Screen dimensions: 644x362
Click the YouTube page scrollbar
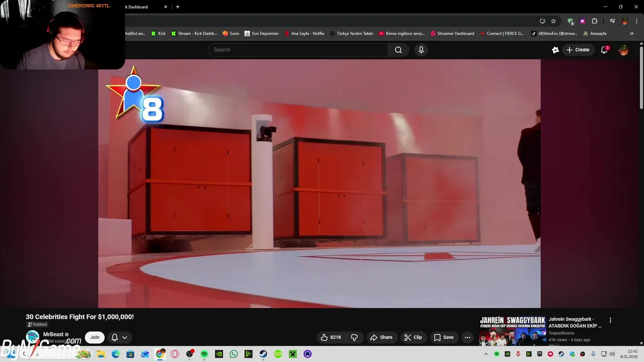641,77
